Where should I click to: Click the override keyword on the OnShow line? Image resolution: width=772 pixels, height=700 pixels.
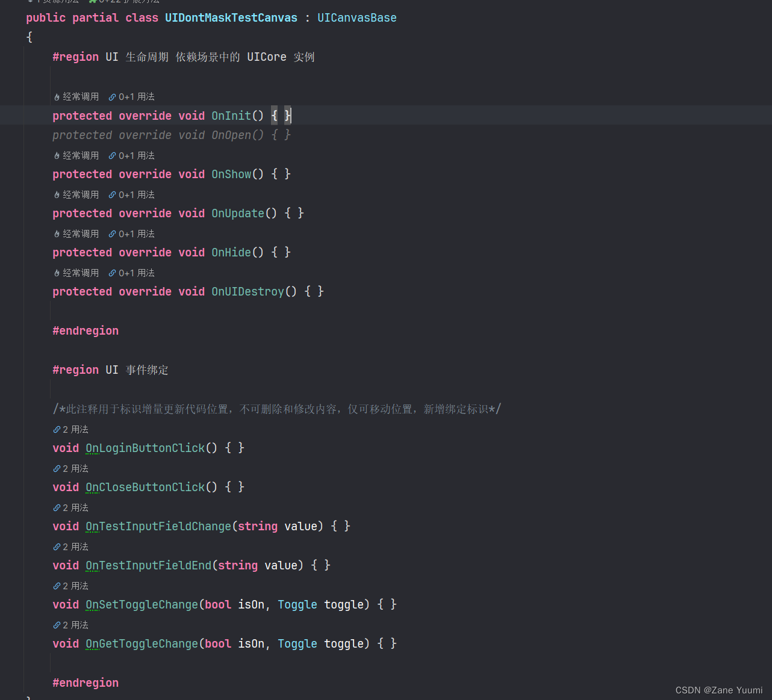145,175
